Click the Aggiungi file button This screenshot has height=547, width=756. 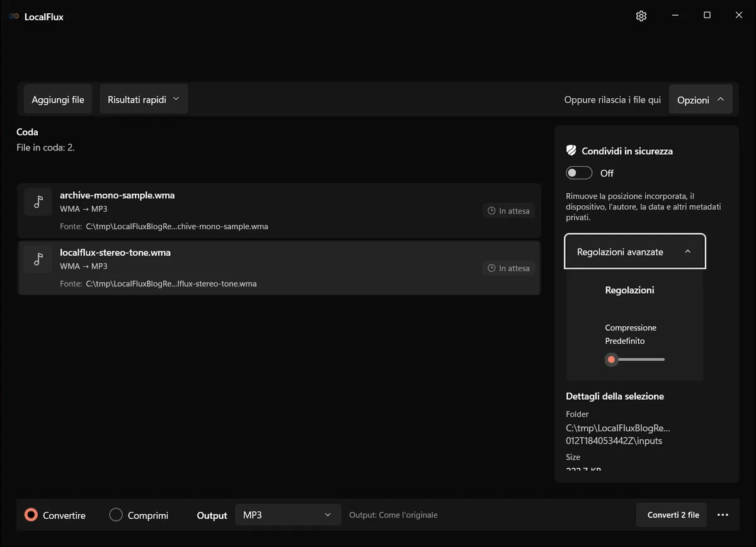click(58, 99)
